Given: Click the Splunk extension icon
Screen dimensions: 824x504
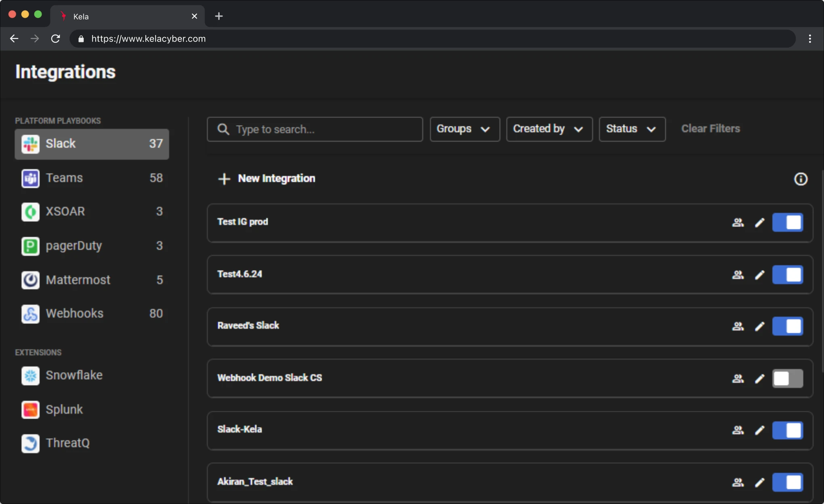Looking at the screenshot, I should coord(30,410).
